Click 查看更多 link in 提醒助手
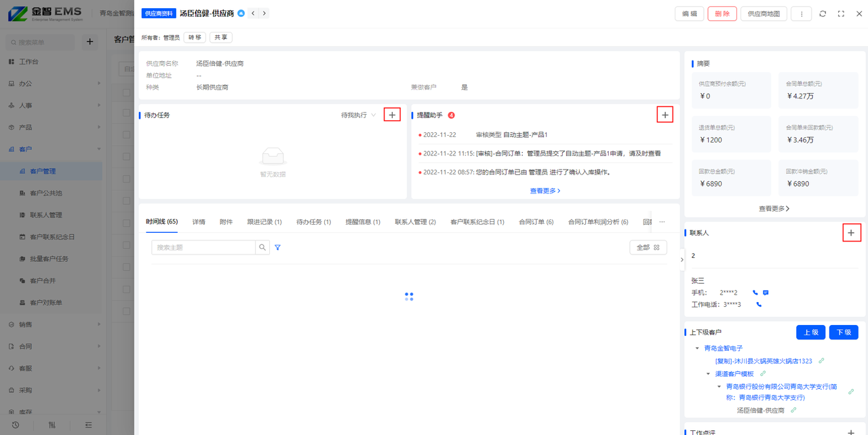Viewport: 868px width, 435px height. point(545,191)
